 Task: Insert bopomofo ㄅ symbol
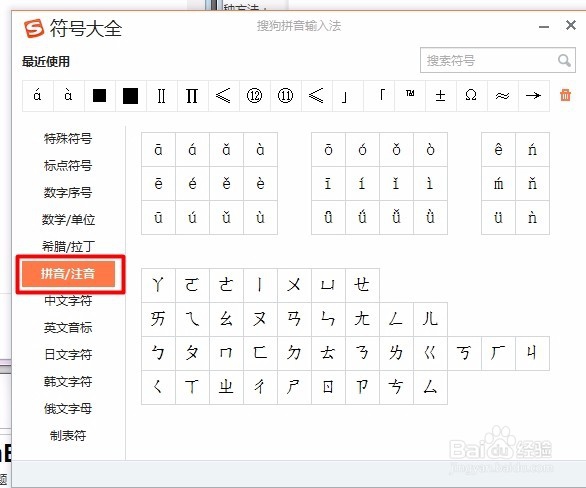(x=158, y=353)
